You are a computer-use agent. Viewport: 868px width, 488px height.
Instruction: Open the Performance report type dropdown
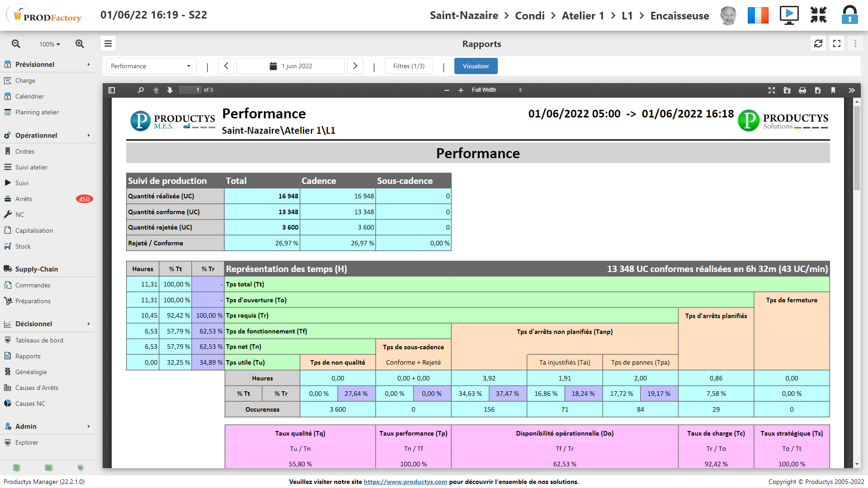point(151,66)
